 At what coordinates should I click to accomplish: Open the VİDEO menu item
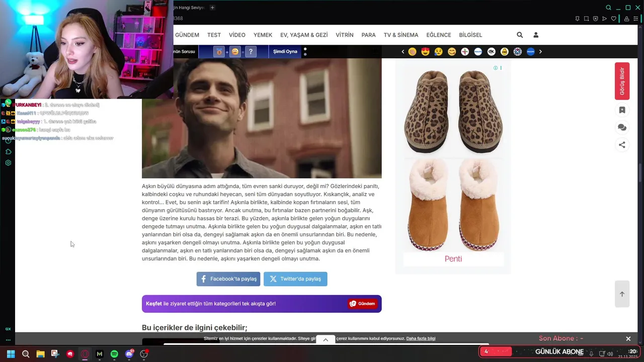pos(237,35)
